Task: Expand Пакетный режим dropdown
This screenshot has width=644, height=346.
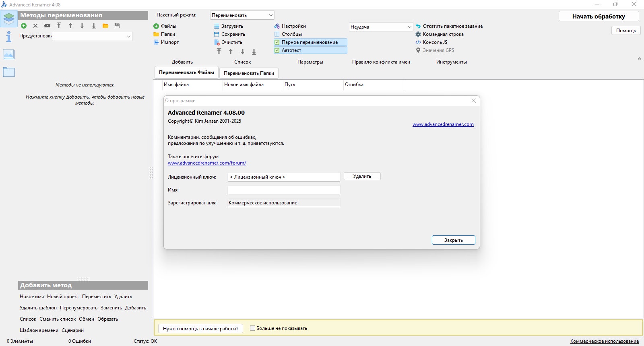Action: coord(242,15)
